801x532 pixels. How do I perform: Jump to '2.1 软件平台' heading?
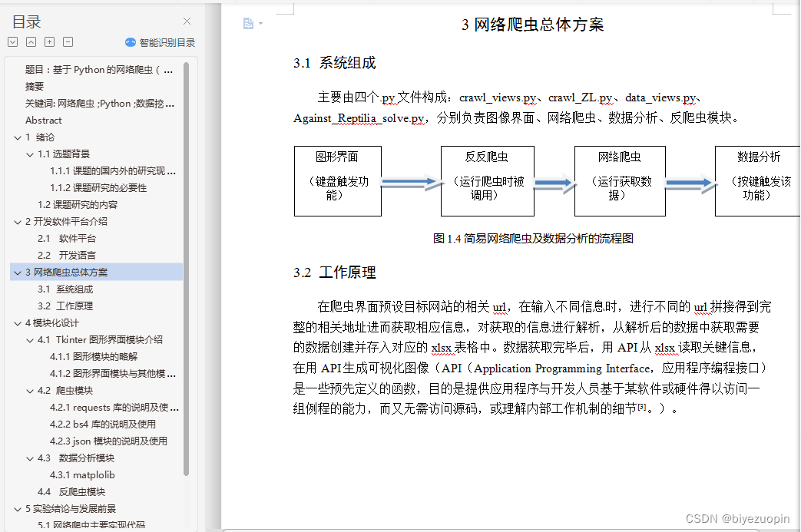point(66,238)
